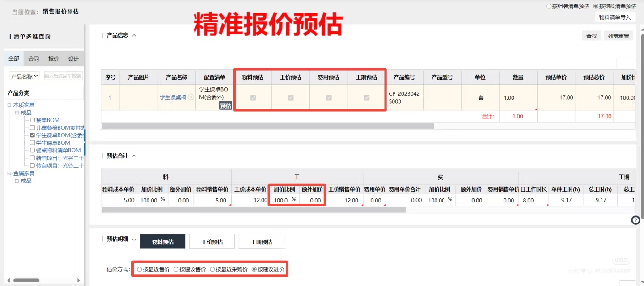Switch to the 报价 tab

point(54,59)
